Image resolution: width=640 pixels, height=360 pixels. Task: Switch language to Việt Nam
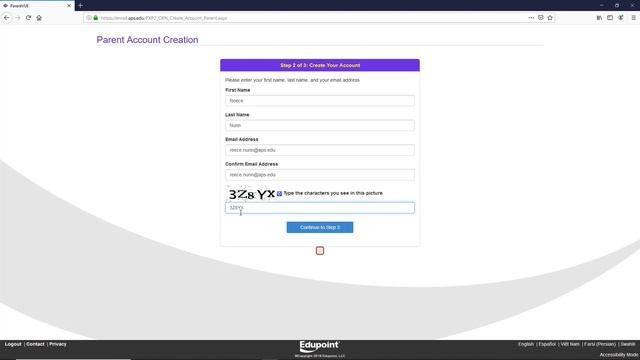tap(570, 344)
